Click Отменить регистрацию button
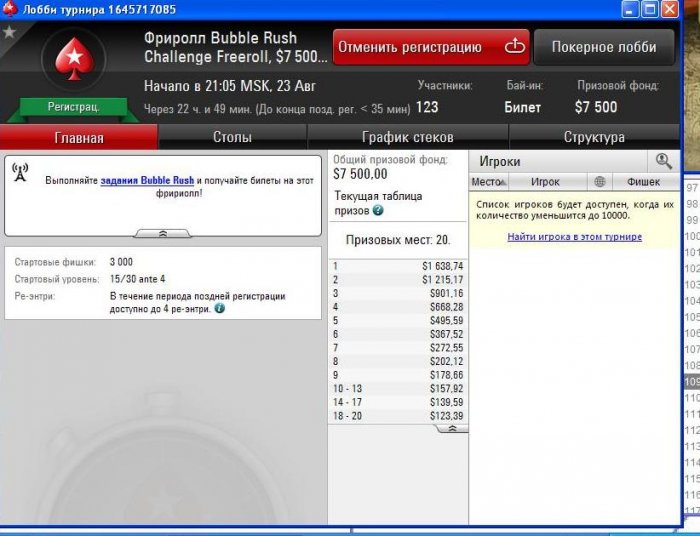Viewport: 700px width, 536px height. click(x=431, y=47)
